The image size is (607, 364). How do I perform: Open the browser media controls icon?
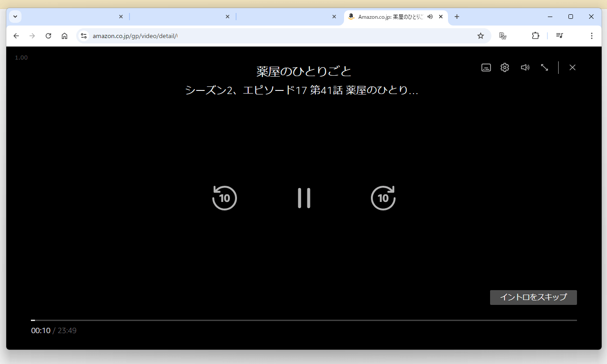tap(559, 35)
